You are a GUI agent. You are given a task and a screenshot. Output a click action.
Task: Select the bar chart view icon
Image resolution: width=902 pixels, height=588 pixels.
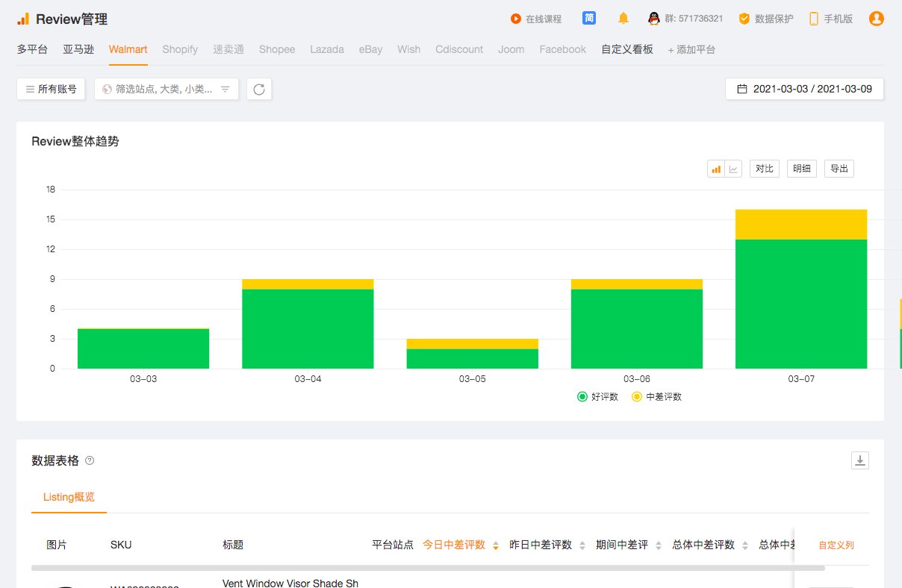717,169
